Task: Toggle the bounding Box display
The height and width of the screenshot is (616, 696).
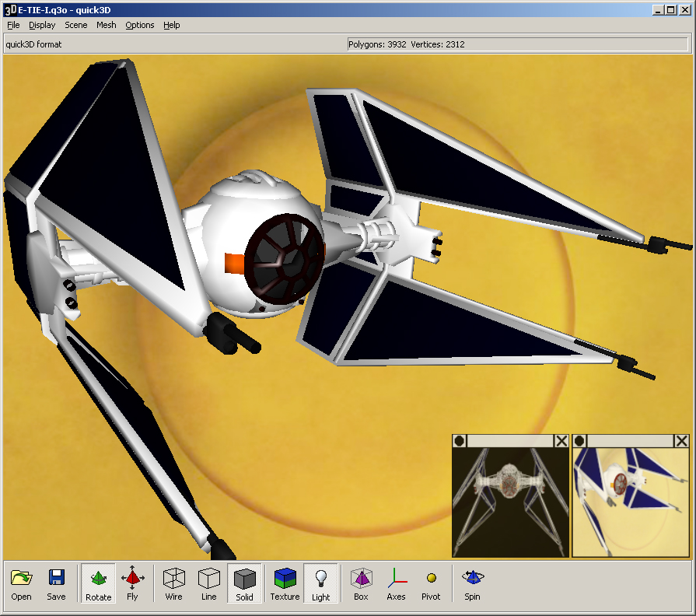Action: 361,583
